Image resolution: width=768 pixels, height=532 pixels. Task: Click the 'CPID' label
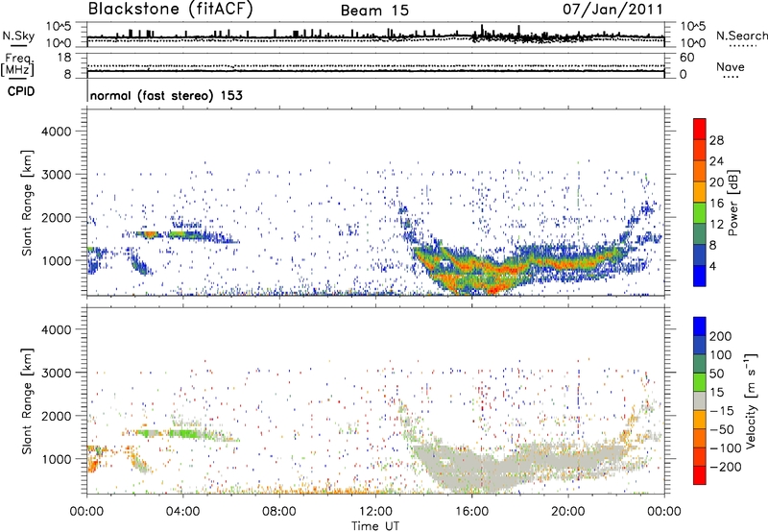tap(21, 91)
